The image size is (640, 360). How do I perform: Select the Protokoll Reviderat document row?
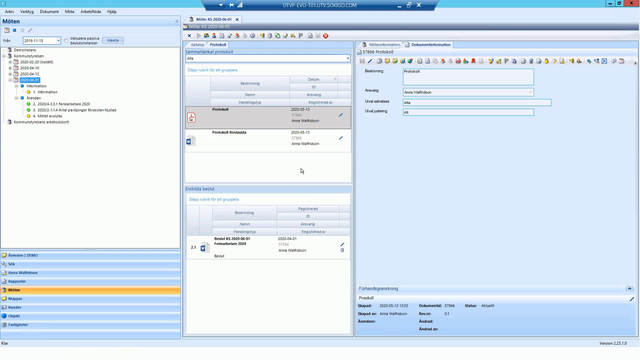(x=268, y=141)
